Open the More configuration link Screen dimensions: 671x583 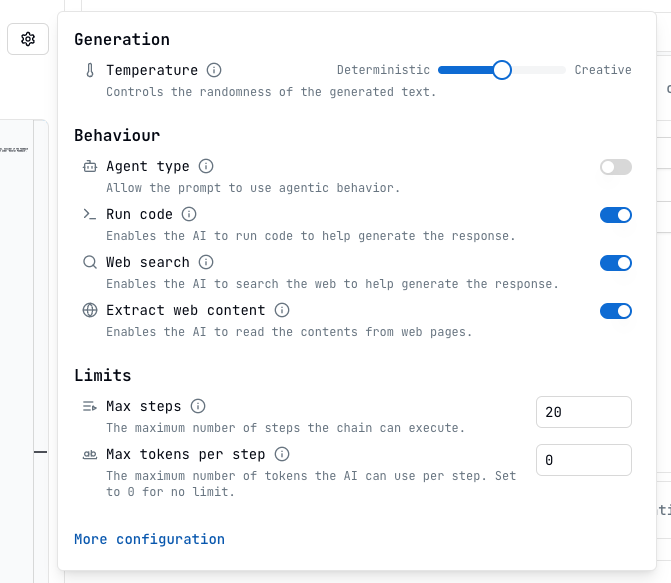click(149, 539)
